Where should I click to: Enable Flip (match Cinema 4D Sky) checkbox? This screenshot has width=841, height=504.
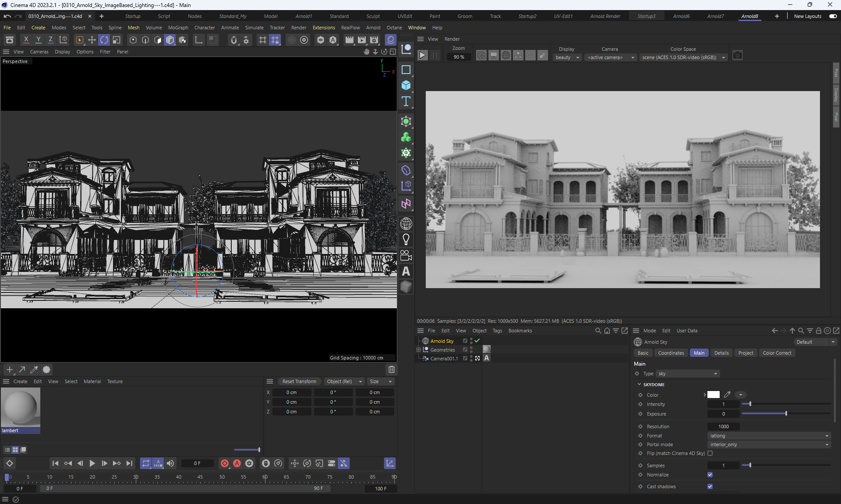(x=710, y=453)
